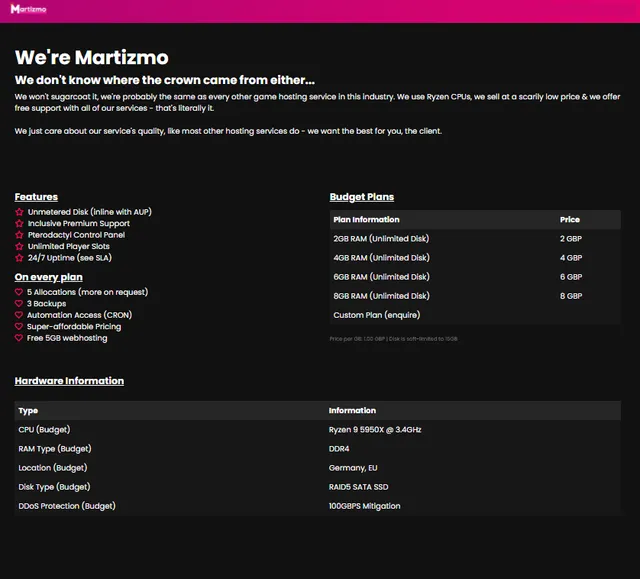Select the crown subtitle text

(164, 80)
